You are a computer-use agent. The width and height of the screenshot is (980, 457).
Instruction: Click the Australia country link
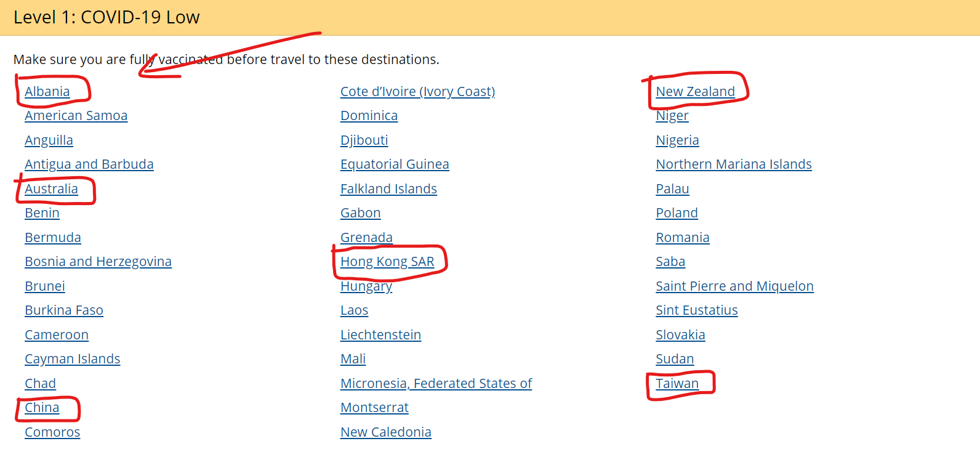51,189
